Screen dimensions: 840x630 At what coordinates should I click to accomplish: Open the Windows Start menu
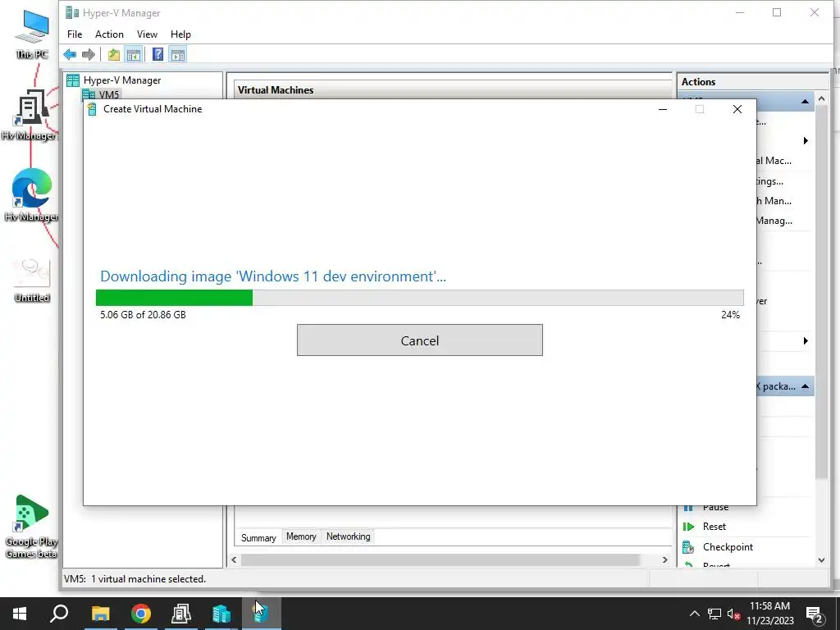point(20,614)
